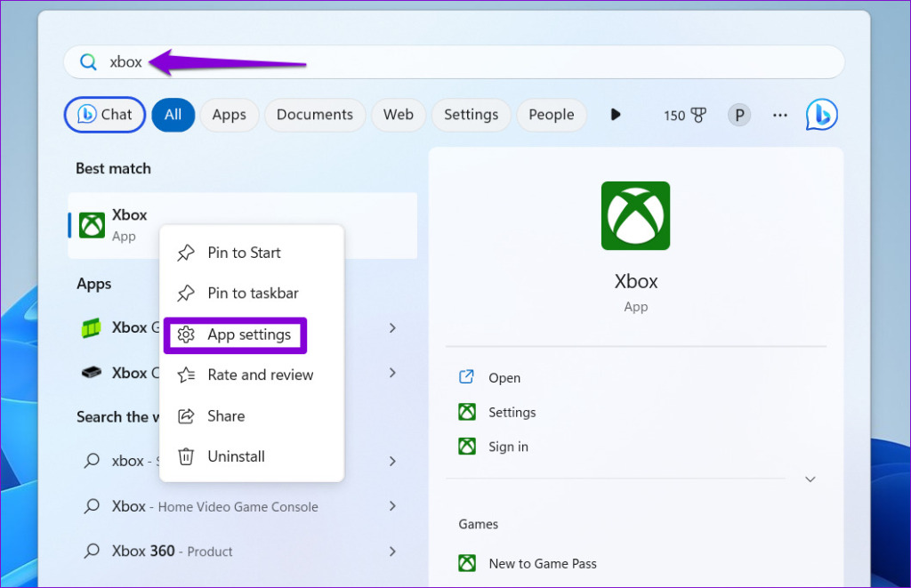Expand Xbox Home Video Game Console chevron
The width and height of the screenshot is (911, 588).
click(392, 506)
